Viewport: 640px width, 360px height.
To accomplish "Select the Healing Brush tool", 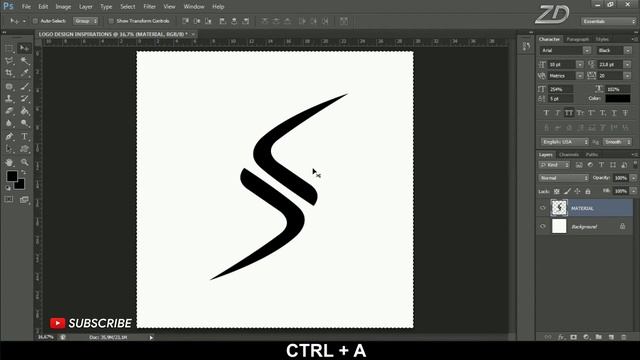I will (9, 87).
